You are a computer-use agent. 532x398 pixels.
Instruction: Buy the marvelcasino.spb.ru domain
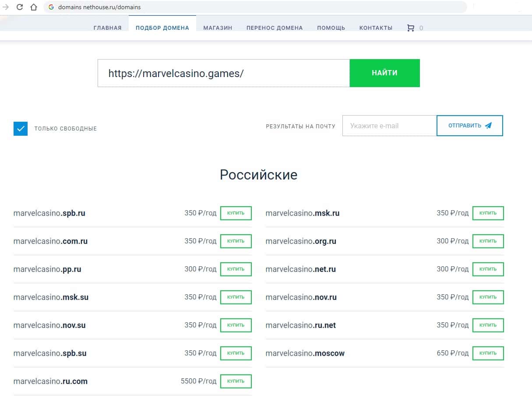point(236,213)
